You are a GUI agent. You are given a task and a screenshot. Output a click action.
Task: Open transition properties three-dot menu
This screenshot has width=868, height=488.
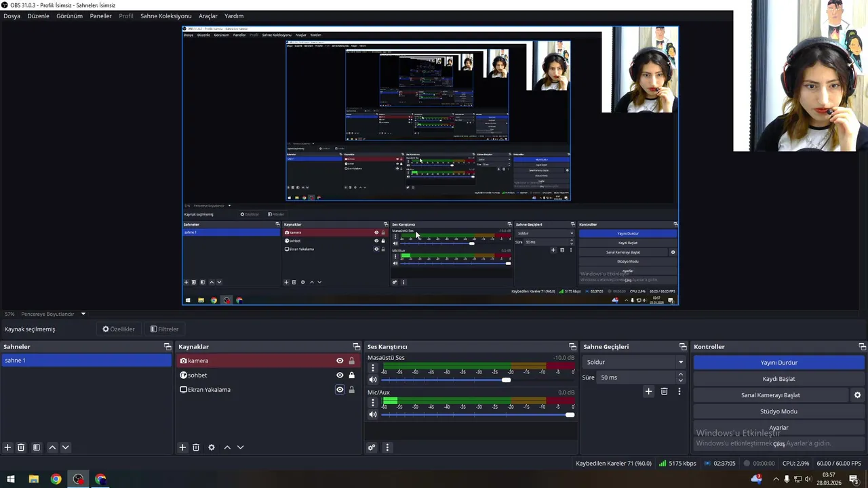[679, 391]
